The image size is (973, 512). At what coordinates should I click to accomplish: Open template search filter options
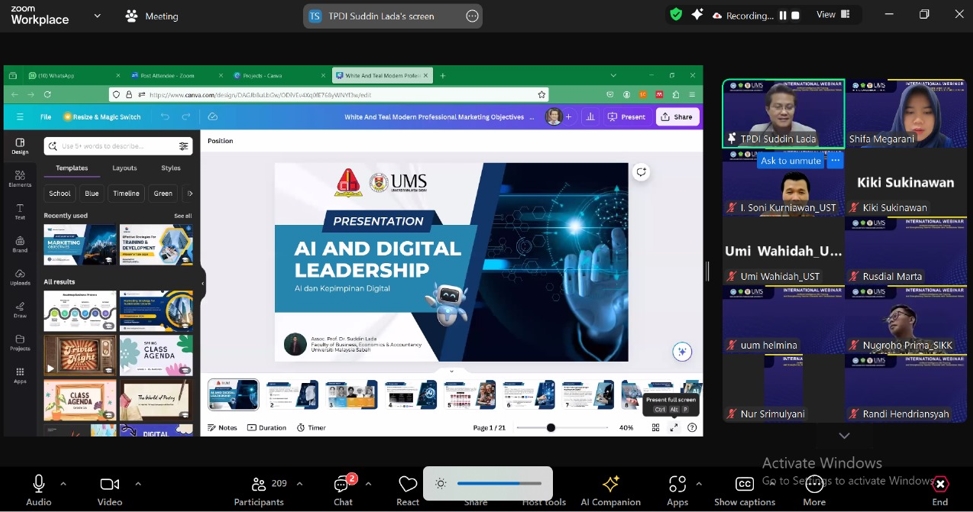184,146
